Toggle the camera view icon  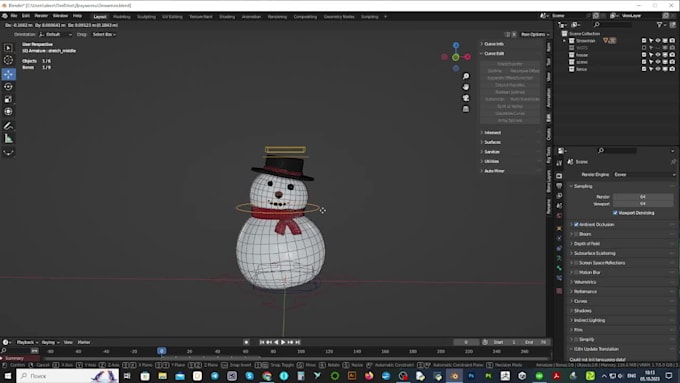tap(466, 98)
